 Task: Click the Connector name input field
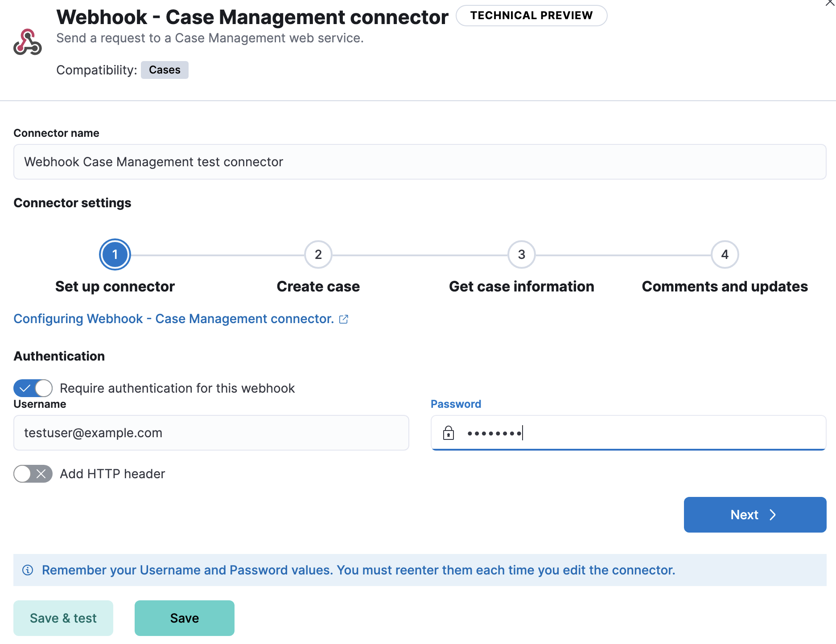pos(419,162)
